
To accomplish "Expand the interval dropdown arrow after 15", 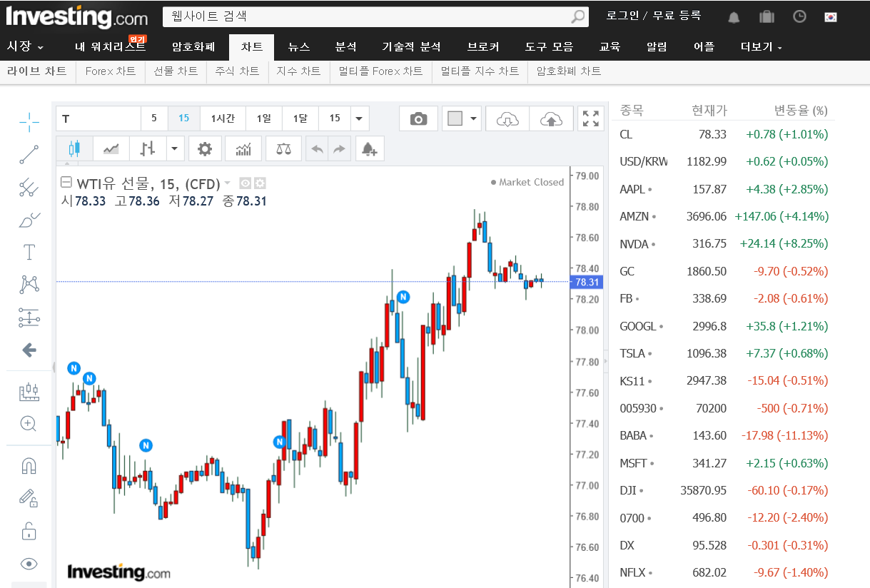I will tap(359, 118).
